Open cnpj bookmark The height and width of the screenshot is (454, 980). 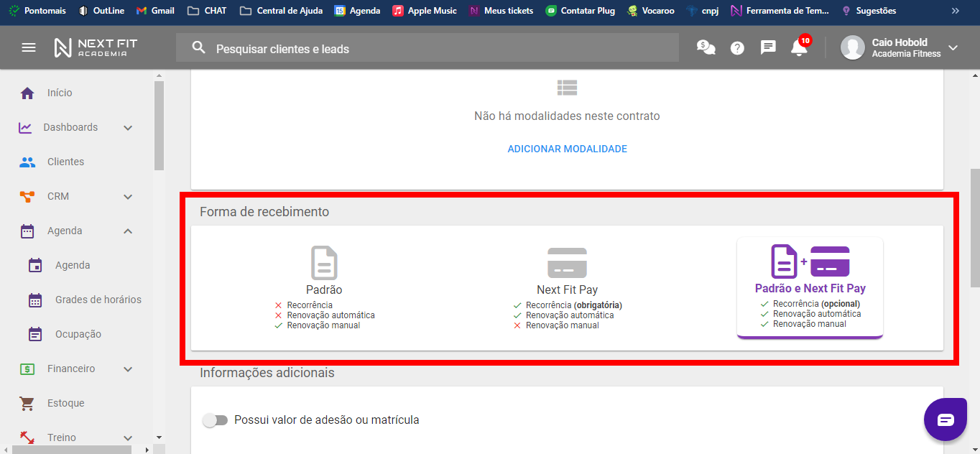point(702,11)
